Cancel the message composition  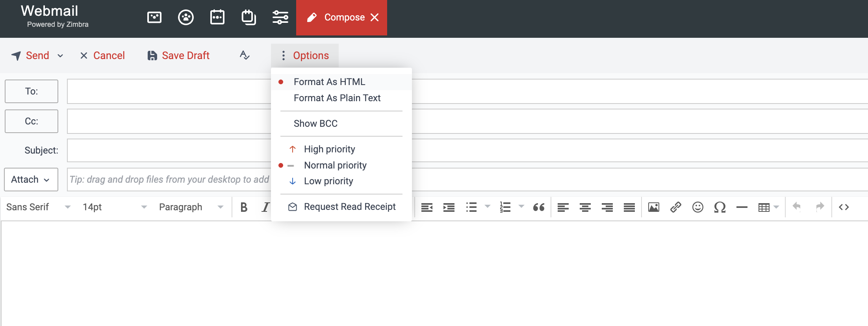point(102,56)
